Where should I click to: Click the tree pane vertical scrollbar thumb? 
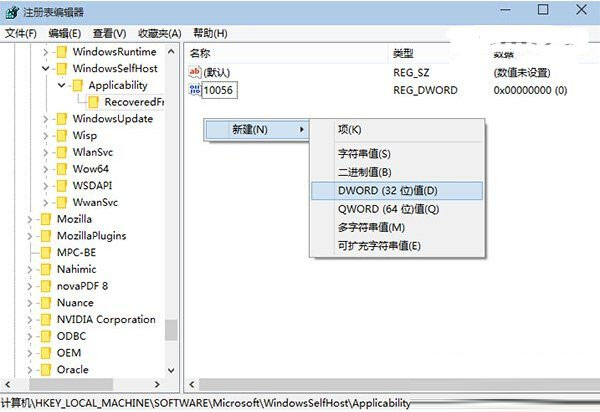(171, 329)
